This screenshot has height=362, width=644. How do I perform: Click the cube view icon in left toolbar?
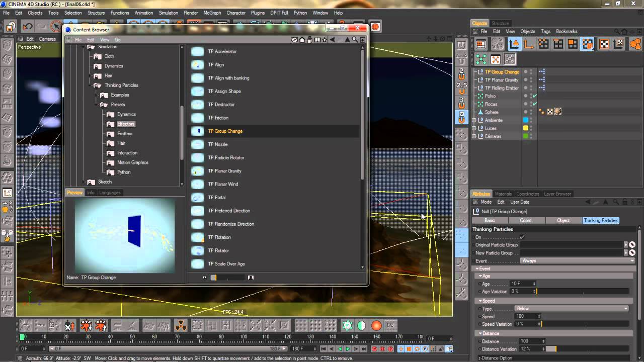click(x=8, y=45)
